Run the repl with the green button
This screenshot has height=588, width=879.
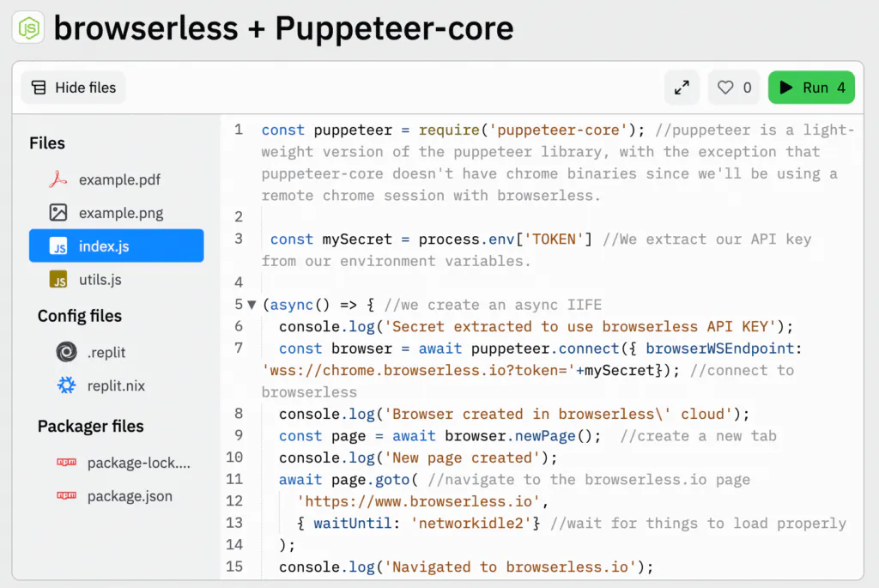point(811,88)
